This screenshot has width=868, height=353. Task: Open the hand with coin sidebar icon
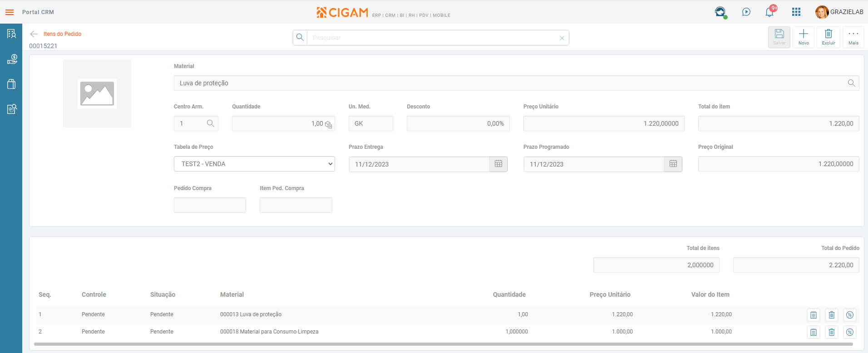click(x=11, y=59)
